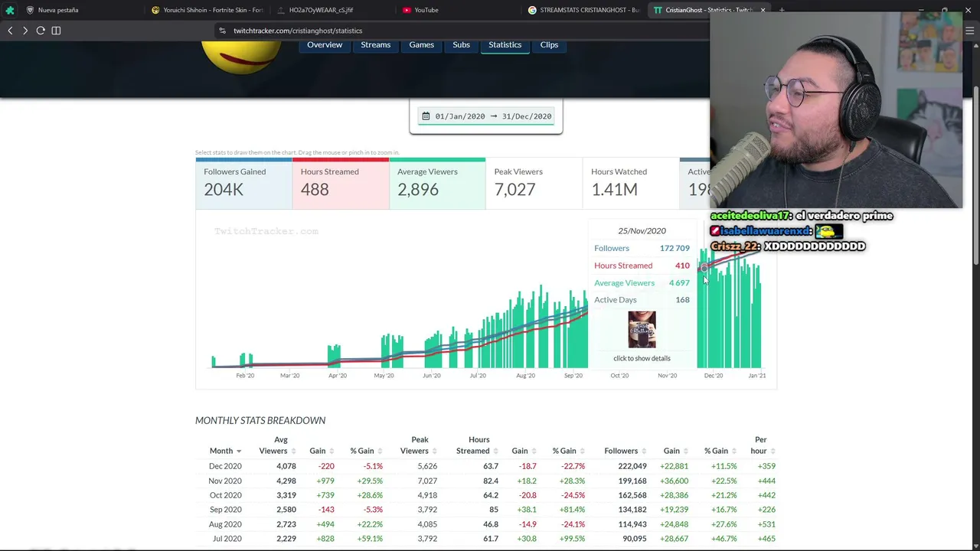Click followers value '199,168'

[x=632, y=481]
